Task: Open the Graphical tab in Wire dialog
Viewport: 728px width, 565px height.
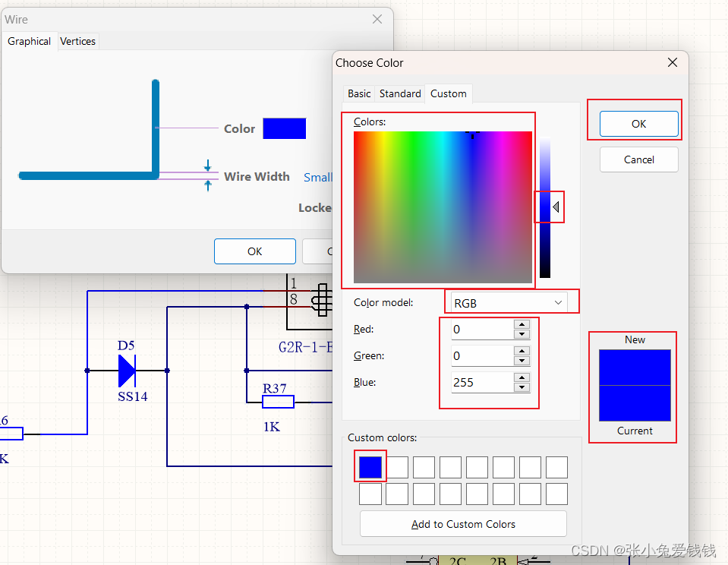Action: click(30, 41)
